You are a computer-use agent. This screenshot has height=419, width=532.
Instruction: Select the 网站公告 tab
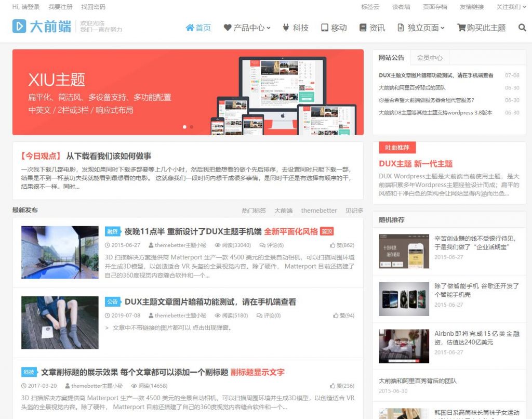click(391, 58)
